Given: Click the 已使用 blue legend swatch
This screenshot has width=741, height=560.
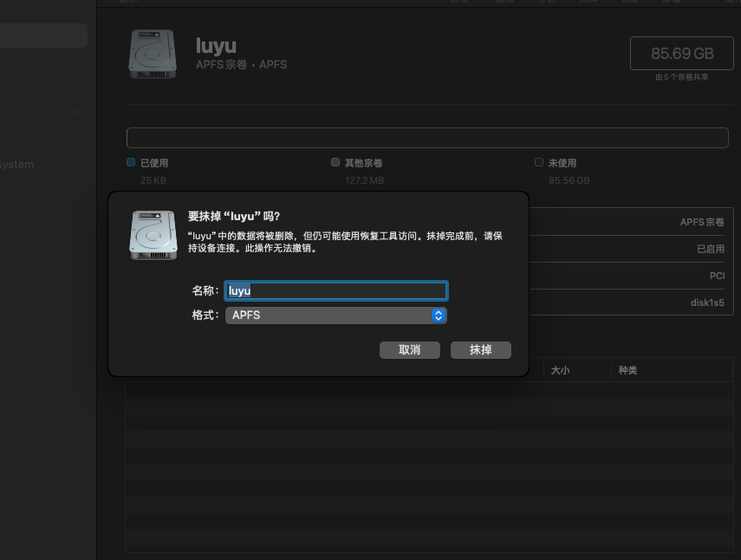Looking at the screenshot, I should pyautogui.click(x=131, y=163).
